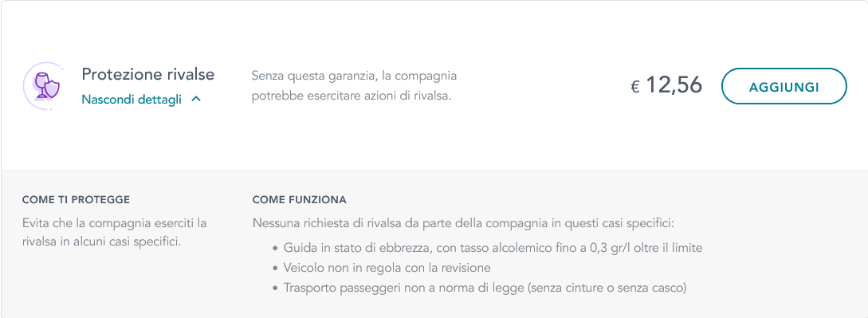
Task: Click the Nascondi dettagli link
Action: [132, 100]
